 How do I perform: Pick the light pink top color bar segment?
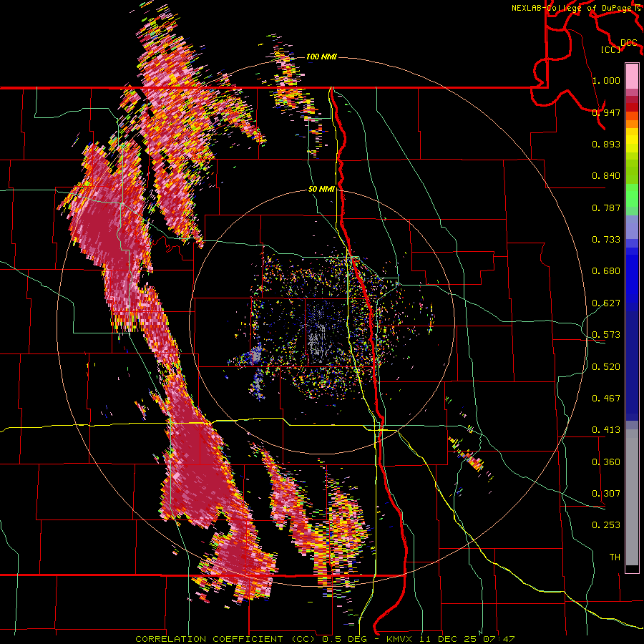tap(632, 76)
